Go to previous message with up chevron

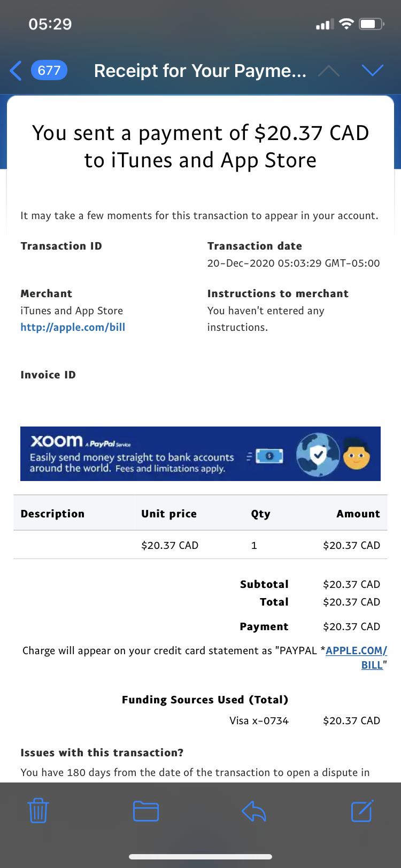click(x=329, y=71)
